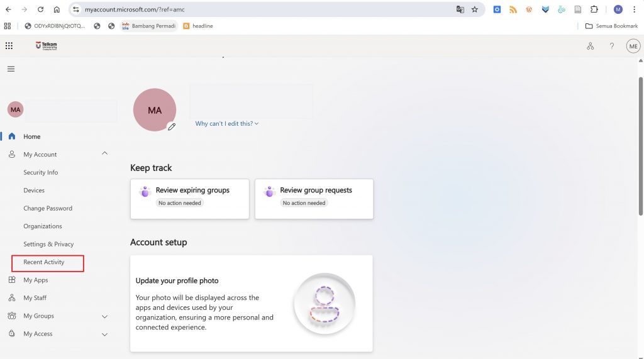Viewport: 644px width, 359px height.
Task: Collapse the sidebar with the hamburger icon
Action: (x=11, y=69)
